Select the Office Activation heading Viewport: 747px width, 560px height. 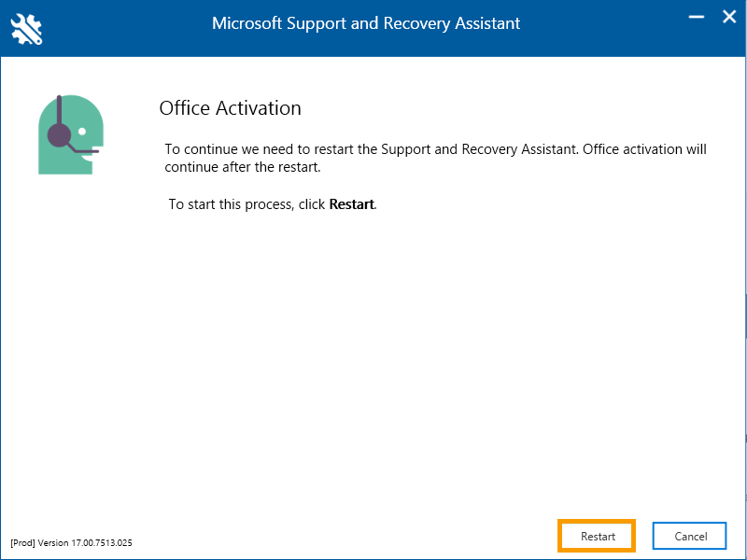[x=230, y=108]
